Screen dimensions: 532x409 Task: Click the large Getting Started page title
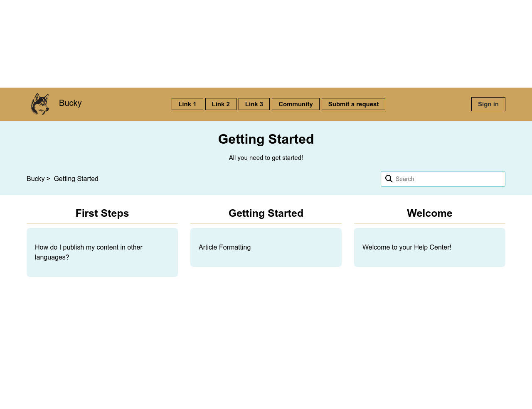(x=266, y=139)
